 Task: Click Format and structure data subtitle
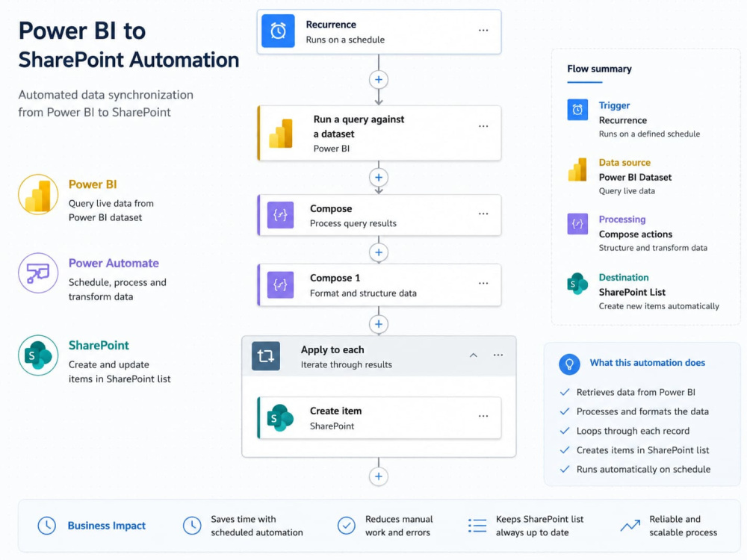coord(363,293)
